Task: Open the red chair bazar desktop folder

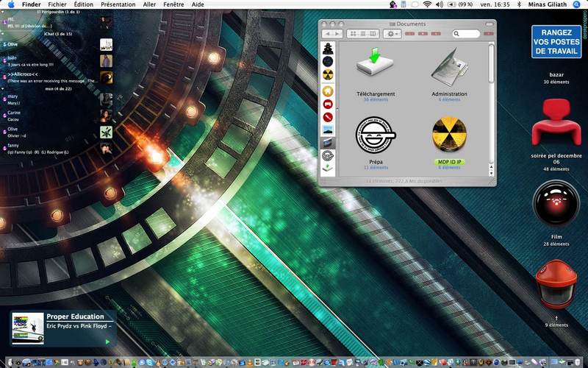Action: (x=556, y=122)
